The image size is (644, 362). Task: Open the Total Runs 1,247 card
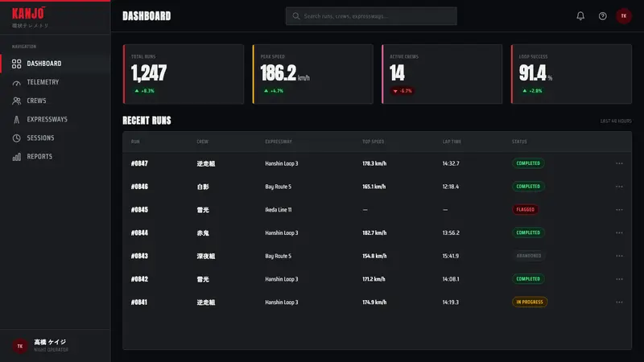pos(184,74)
